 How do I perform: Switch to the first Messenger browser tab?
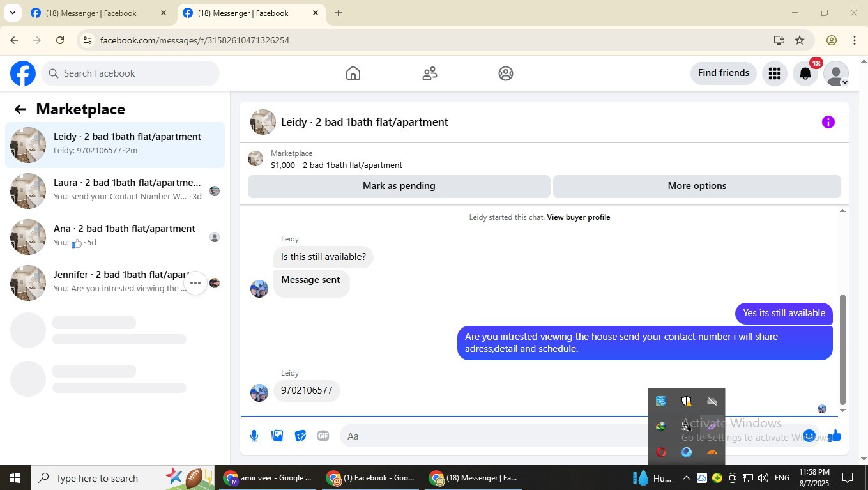[99, 13]
